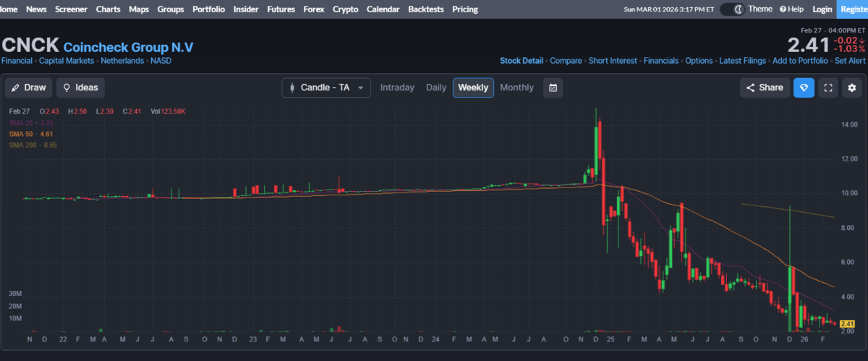
Task: Click the Register button
Action: (x=854, y=9)
